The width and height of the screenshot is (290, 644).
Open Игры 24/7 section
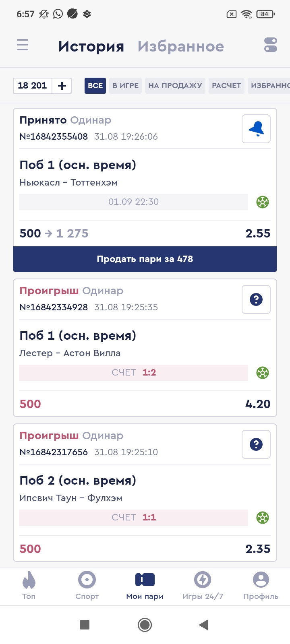[x=203, y=586]
